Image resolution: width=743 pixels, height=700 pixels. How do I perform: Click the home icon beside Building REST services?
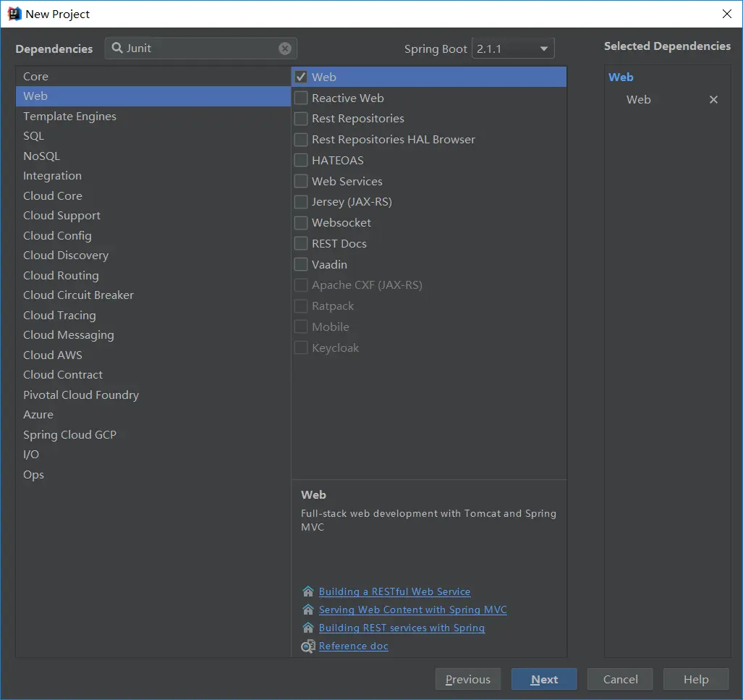tap(308, 628)
